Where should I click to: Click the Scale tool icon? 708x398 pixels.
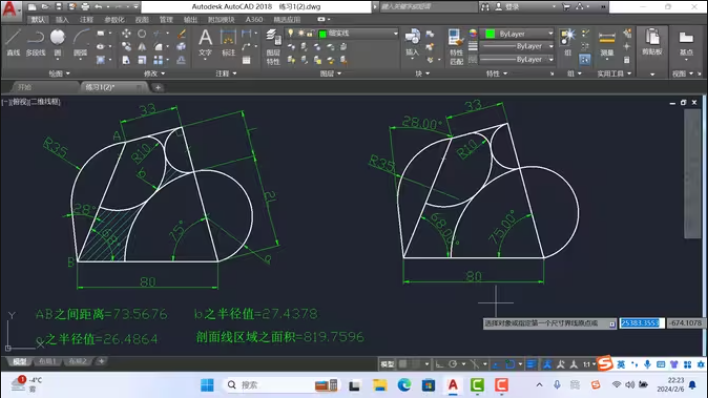pyautogui.click(x=142, y=60)
